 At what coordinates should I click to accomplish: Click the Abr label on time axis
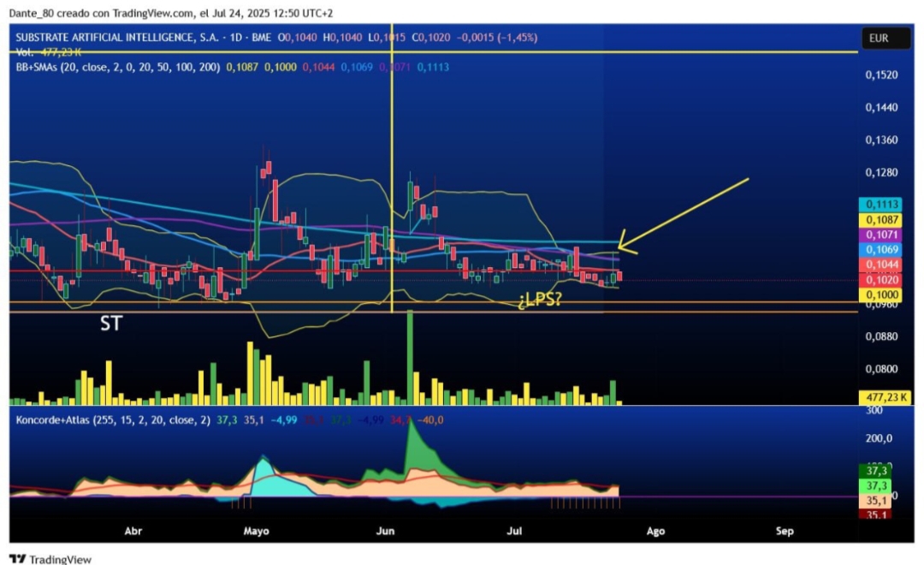pos(133,531)
